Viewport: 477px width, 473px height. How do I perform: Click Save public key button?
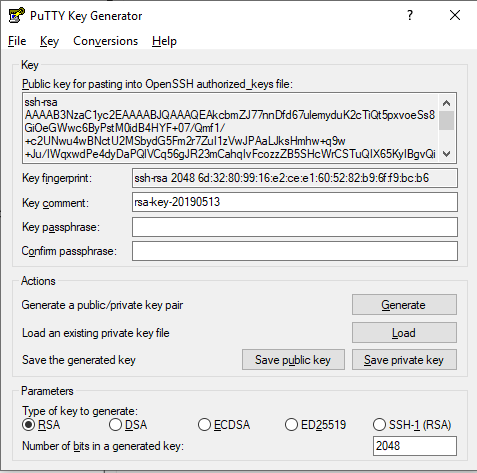coord(293,360)
